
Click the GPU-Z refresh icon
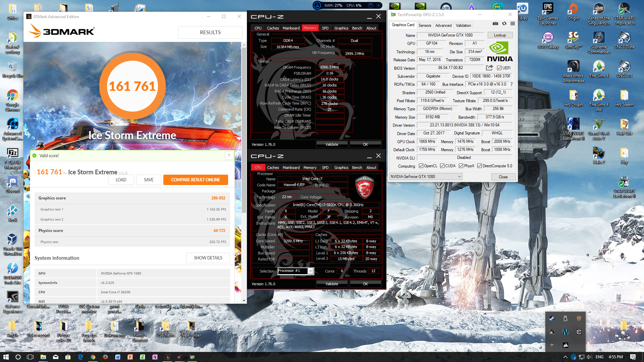pyautogui.click(x=504, y=23)
